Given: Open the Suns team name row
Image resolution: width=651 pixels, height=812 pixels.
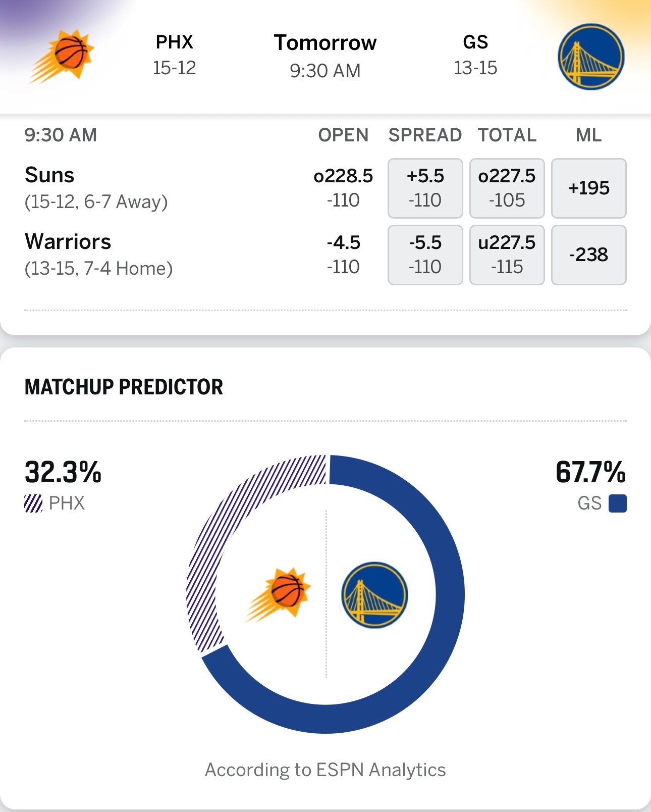Looking at the screenshot, I should tap(49, 175).
